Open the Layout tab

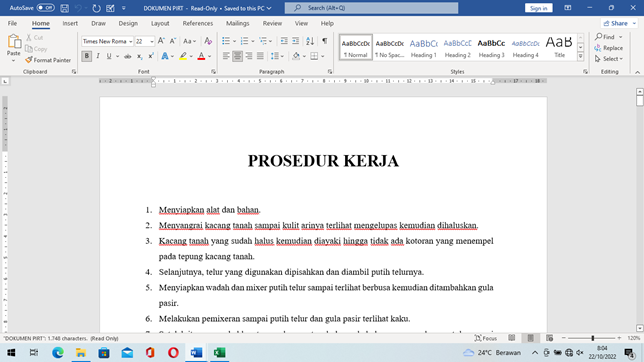pos(160,23)
